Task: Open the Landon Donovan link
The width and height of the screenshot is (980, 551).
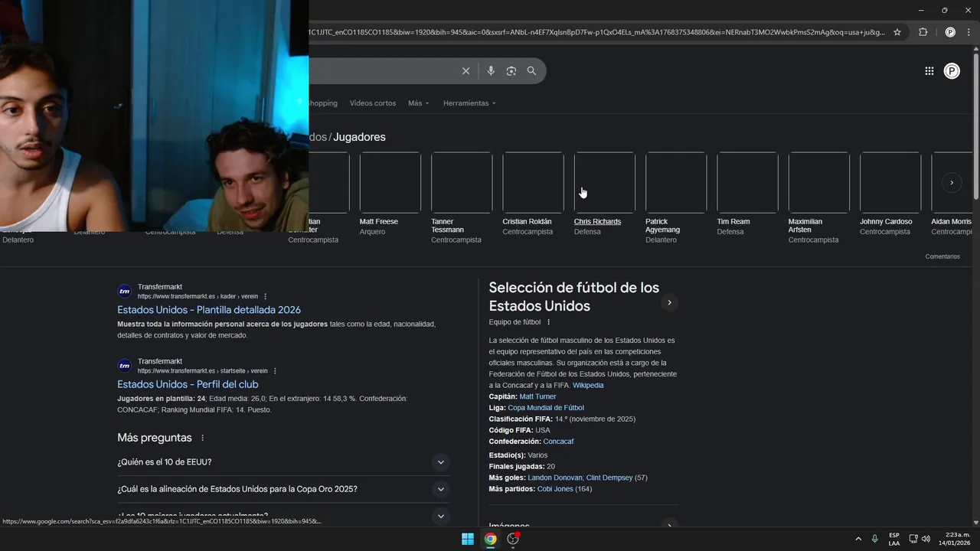Action: tap(555, 478)
